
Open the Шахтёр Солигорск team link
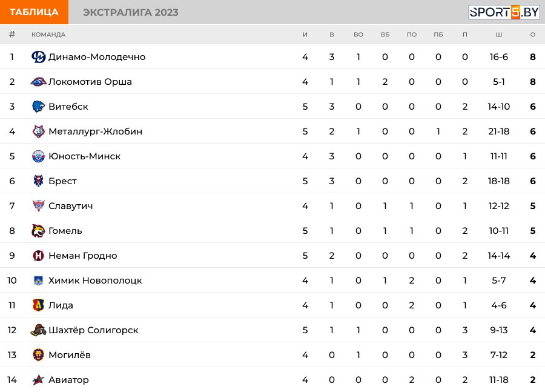point(93,330)
